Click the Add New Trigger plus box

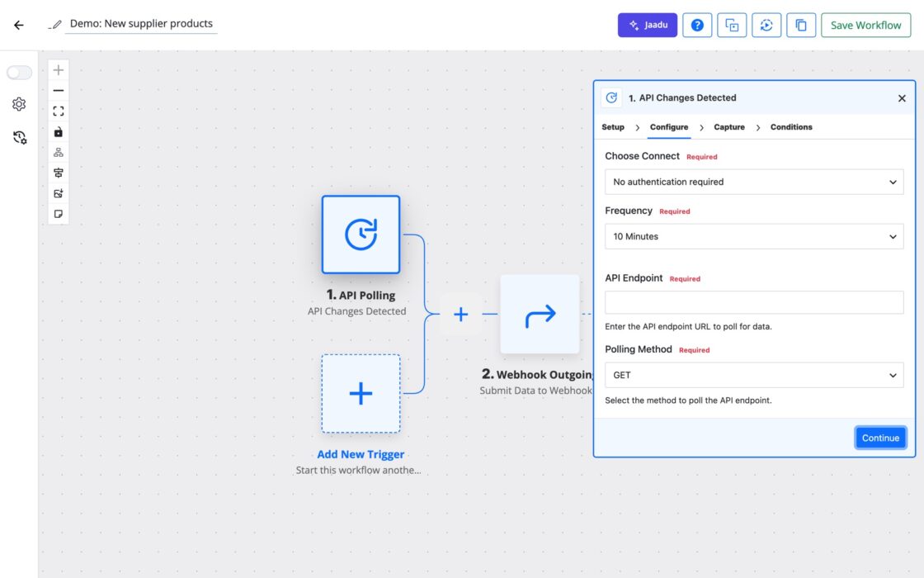click(x=361, y=393)
